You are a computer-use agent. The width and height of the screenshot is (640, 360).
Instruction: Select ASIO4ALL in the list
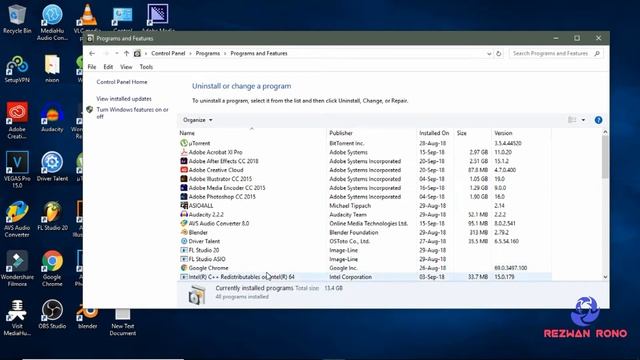coord(365,206)
